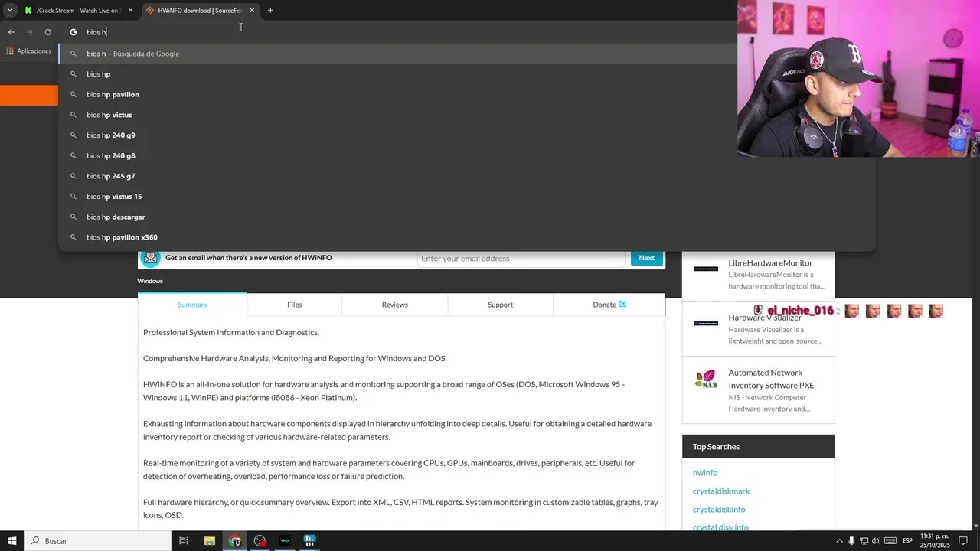
Task: Pick the 'bios hp 240 g9' suggestion
Action: coord(398,135)
